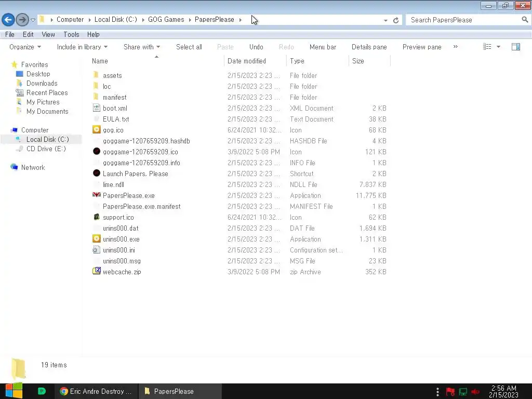Show more toolbar commands chevron

click(x=455, y=46)
